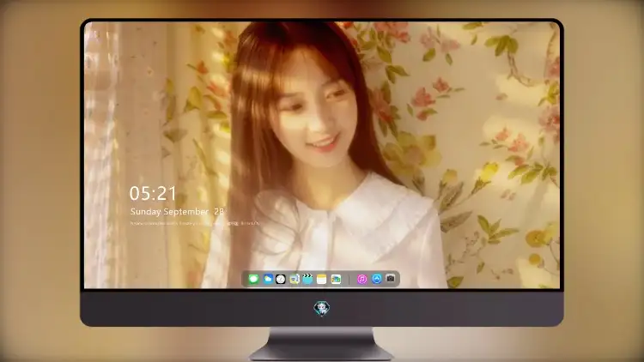644x362 pixels.
Task: Open the Maps app icon in dock
Action: click(x=295, y=279)
